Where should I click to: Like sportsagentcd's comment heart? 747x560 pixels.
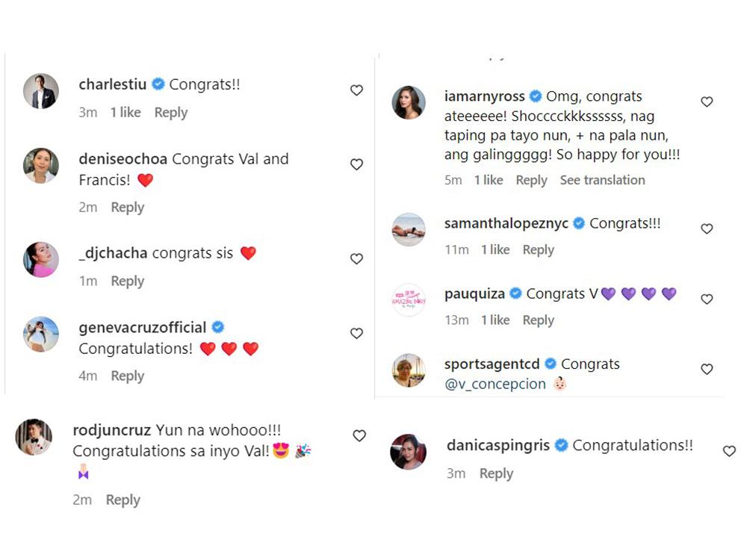click(x=707, y=369)
